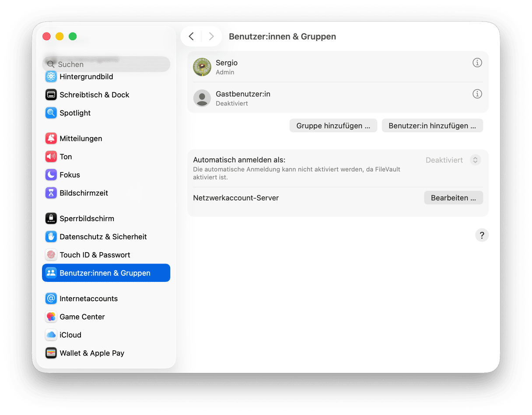
Task: Click the Fokus moon icon
Action: [x=51, y=175]
